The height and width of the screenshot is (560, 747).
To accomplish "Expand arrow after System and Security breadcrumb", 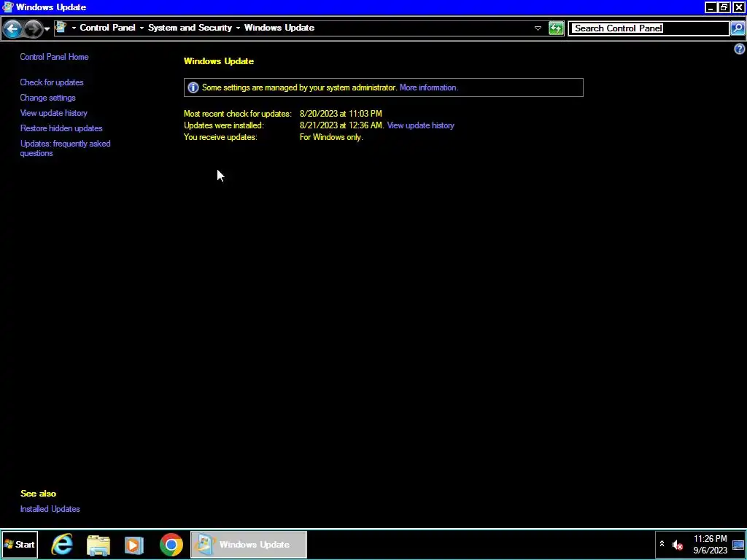I will 238,28.
